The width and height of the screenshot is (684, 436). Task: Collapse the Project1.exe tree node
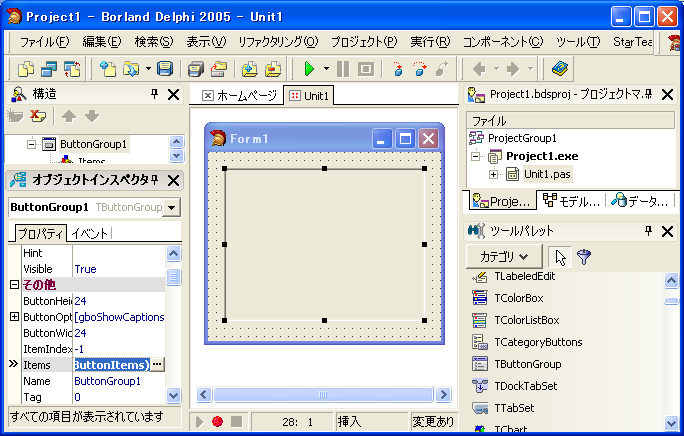pos(475,156)
